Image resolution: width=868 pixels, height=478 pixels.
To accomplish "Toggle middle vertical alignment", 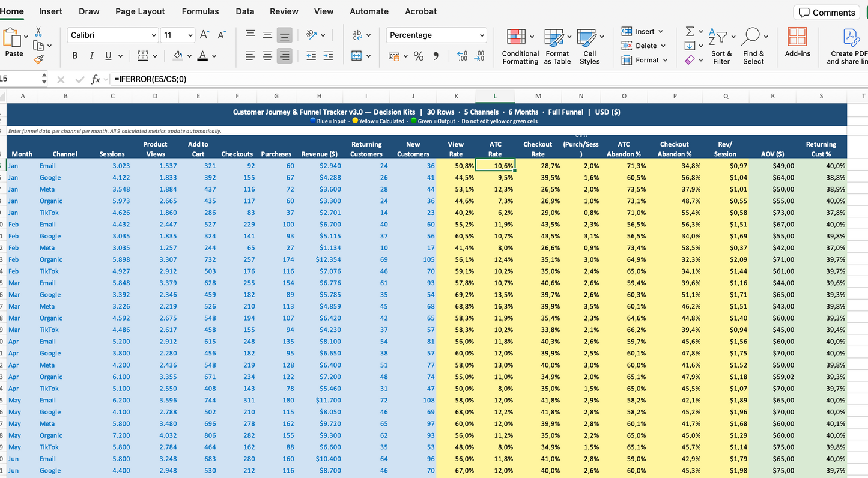I will (268, 35).
